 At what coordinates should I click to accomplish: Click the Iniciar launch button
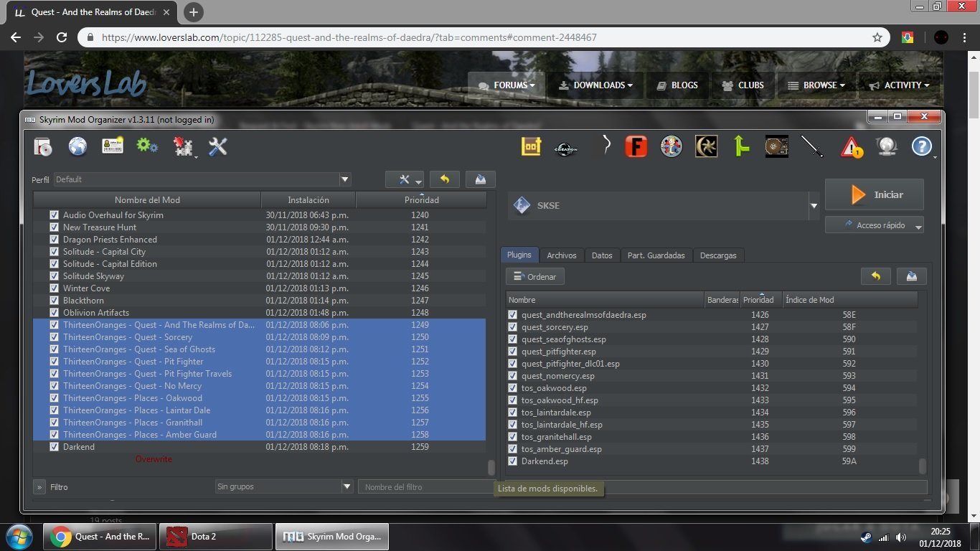click(874, 194)
